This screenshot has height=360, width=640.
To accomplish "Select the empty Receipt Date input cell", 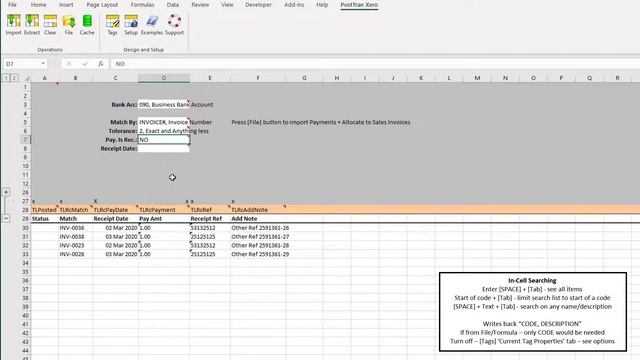I will tap(164, 149).
